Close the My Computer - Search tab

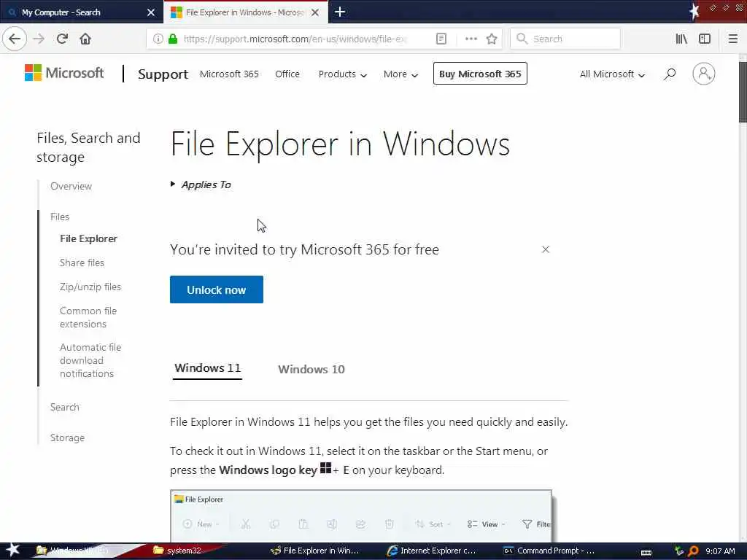(x=150, y=12)
